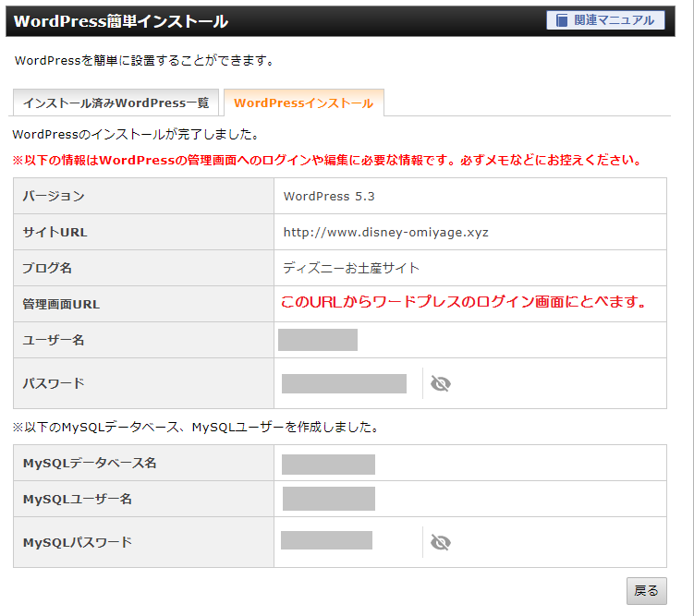Click the WordPress簡単インストール header title
Image resolution: width=694 pixels, height=616 pixels.
coord(121,21)
